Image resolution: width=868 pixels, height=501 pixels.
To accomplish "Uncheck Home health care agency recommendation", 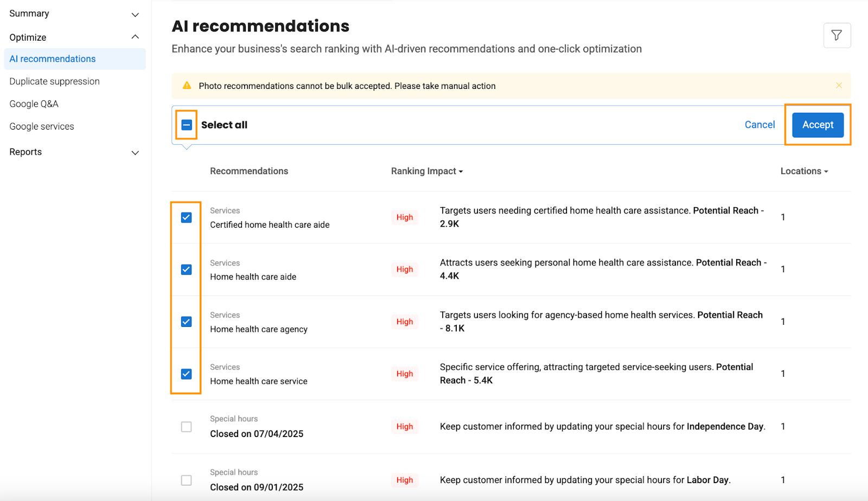I will point(186,322).
